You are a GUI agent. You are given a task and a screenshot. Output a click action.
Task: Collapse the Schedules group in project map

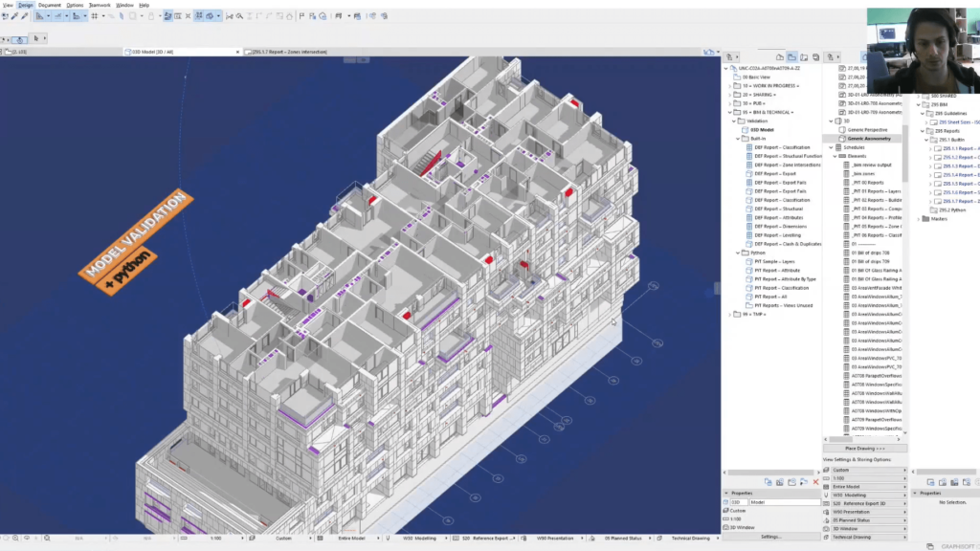pyautogui.click(x=831, y=147)
